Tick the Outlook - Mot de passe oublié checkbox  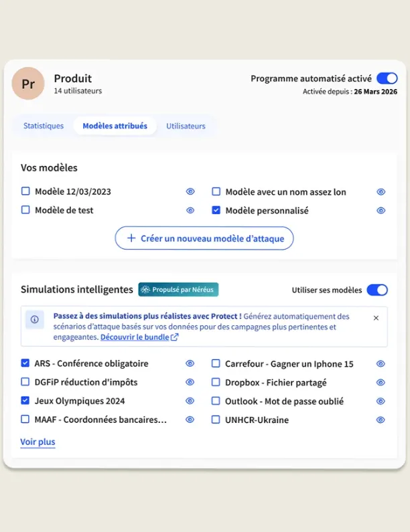216,401
